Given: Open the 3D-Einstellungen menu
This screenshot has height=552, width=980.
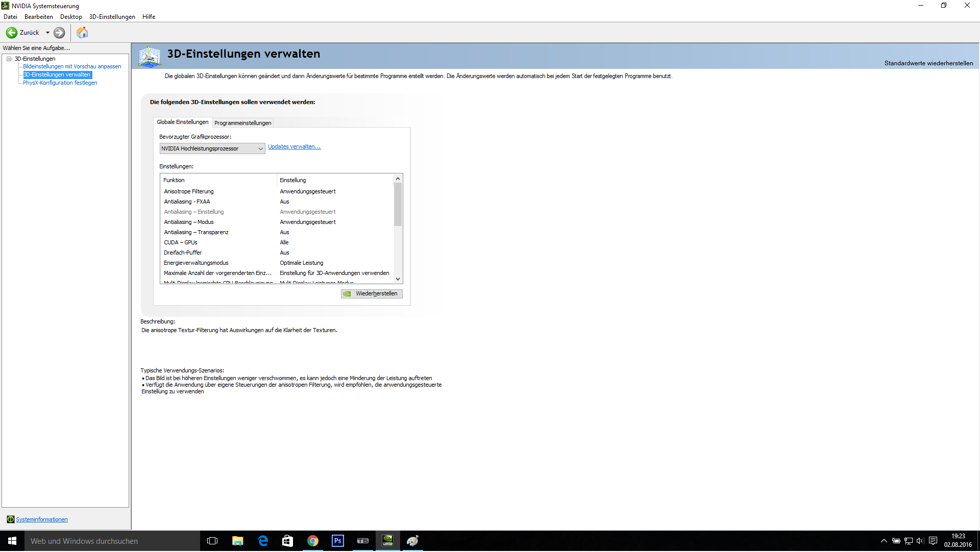Looking at the screenshot, I should point(112,17).
